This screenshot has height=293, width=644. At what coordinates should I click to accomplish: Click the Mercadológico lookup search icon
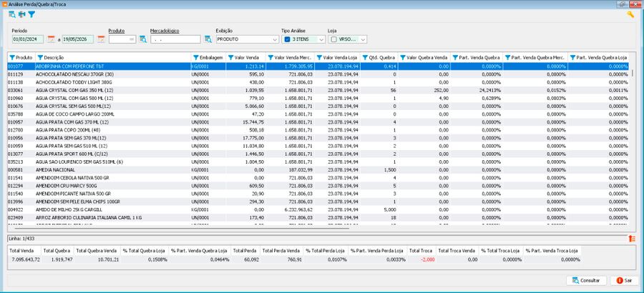click(208, 39)
